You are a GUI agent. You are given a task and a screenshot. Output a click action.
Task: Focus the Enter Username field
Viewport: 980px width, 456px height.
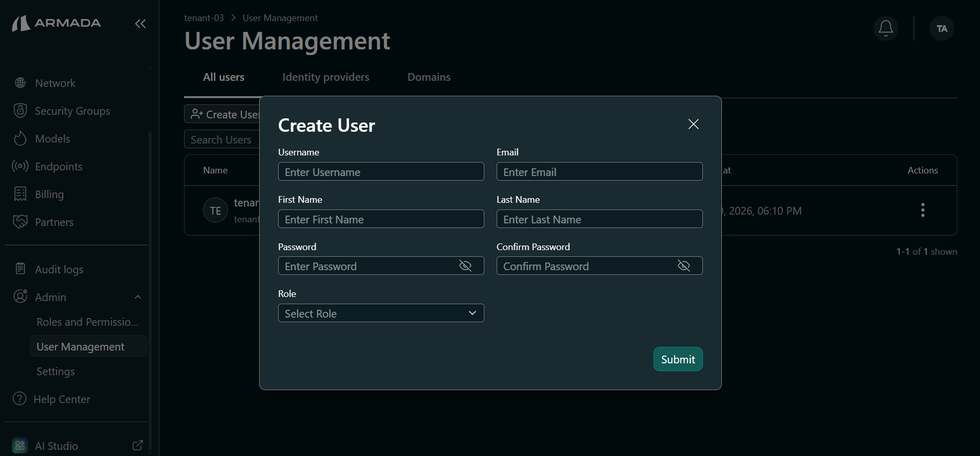pos(381,171)
